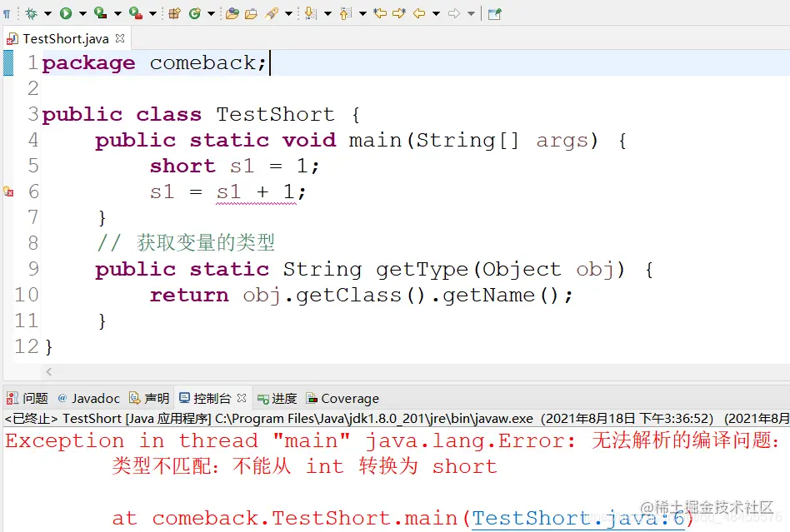Click the Search flashlight icon
This screenshot has height=532, width=790.
(272, 13)
